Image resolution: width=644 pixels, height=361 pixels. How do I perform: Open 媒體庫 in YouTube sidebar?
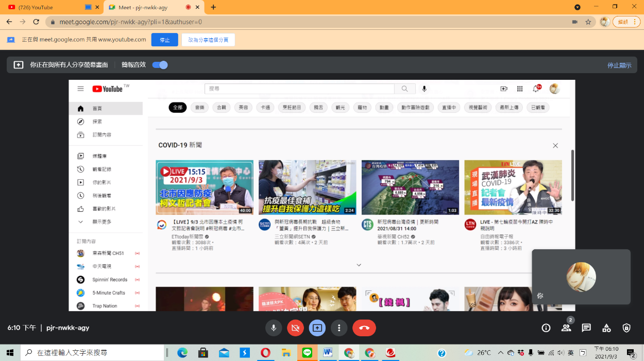coord(106,156)
